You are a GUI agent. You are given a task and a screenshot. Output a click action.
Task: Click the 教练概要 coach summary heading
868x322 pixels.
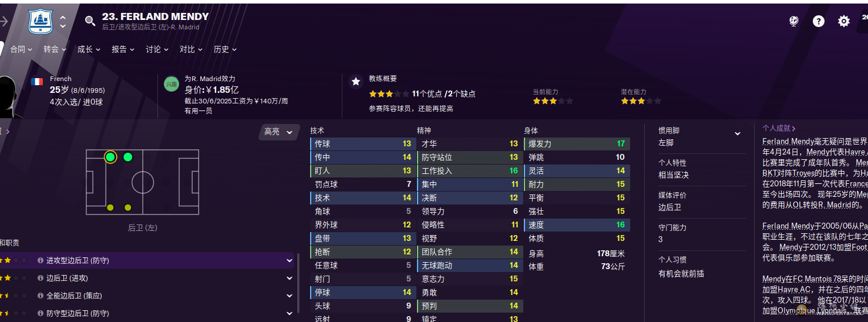tap(383, 79)
